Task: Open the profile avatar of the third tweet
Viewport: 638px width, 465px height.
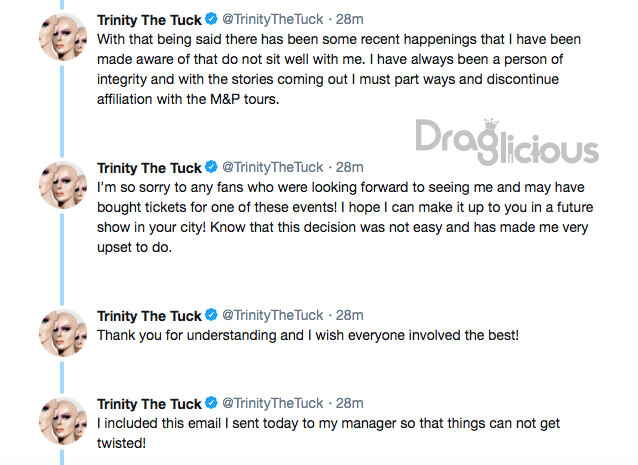Action: click(x=63, y=333)
